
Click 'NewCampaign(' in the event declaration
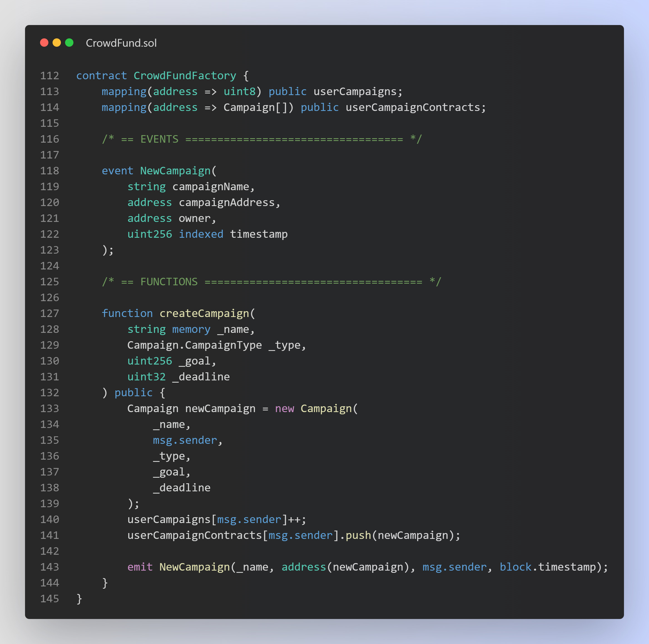178,171
